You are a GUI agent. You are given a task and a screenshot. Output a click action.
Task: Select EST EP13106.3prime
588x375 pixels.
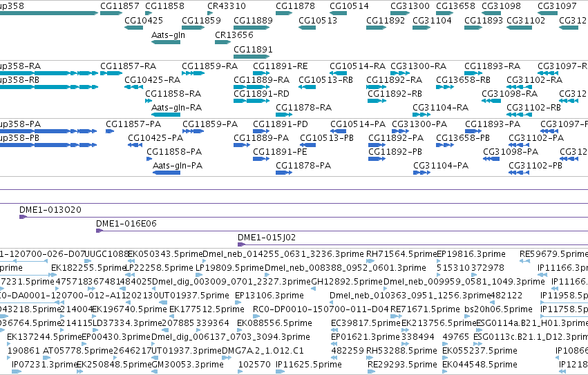(x=269, y=296)
